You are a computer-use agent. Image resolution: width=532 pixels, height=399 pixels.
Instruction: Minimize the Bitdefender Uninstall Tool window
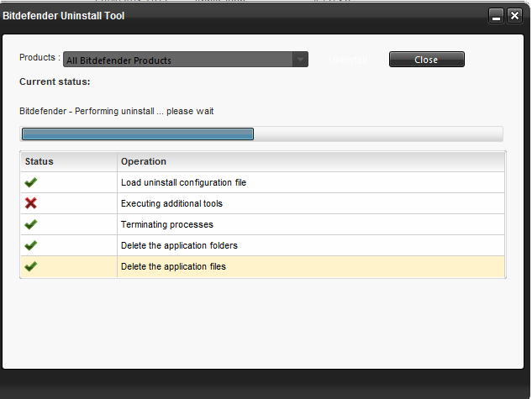(x=496, y=16)
